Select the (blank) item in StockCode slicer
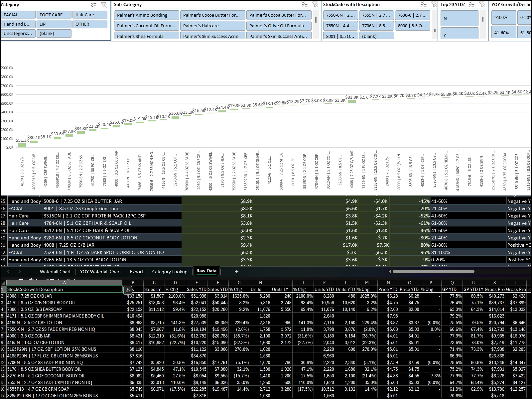The image size is (532, 399). 376,36
